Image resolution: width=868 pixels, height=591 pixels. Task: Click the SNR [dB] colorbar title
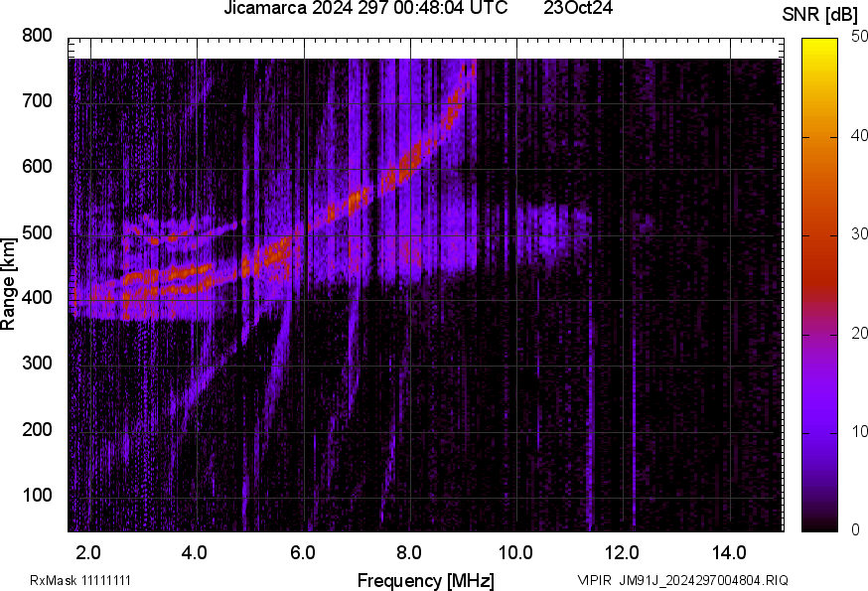point(820,15)
